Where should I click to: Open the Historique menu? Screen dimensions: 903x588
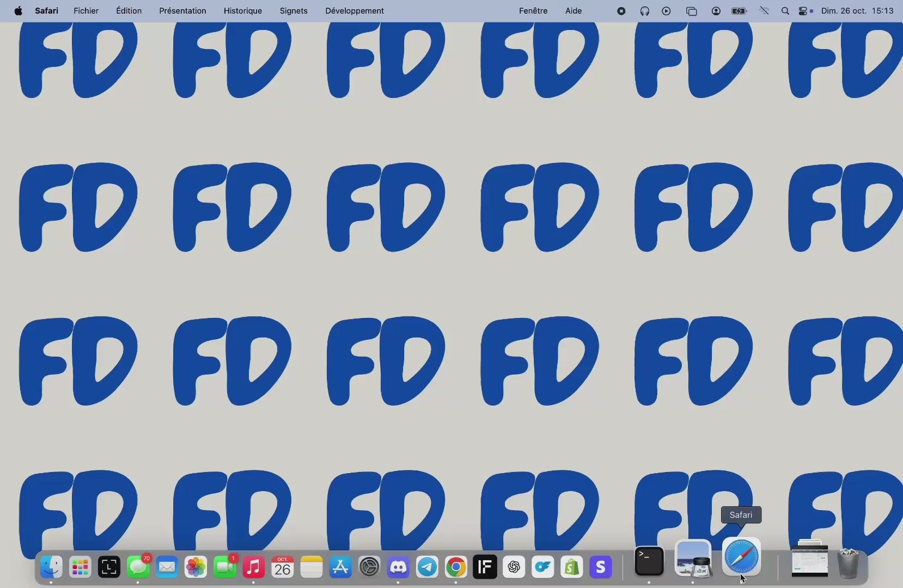point(243,11)
